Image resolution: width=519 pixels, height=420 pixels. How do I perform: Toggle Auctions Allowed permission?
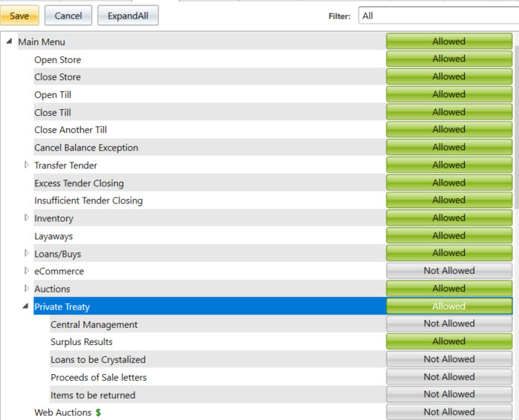point(449,289)
